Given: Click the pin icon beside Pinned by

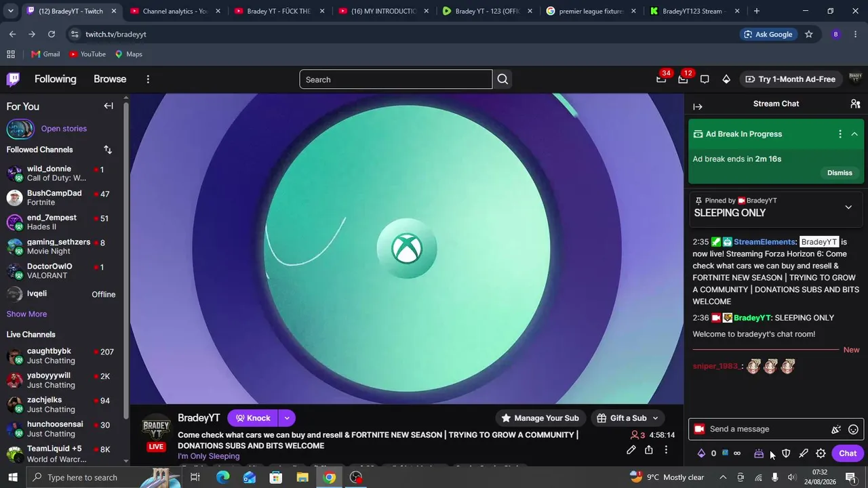Looking at the screenshot, I should pos(698,201).
